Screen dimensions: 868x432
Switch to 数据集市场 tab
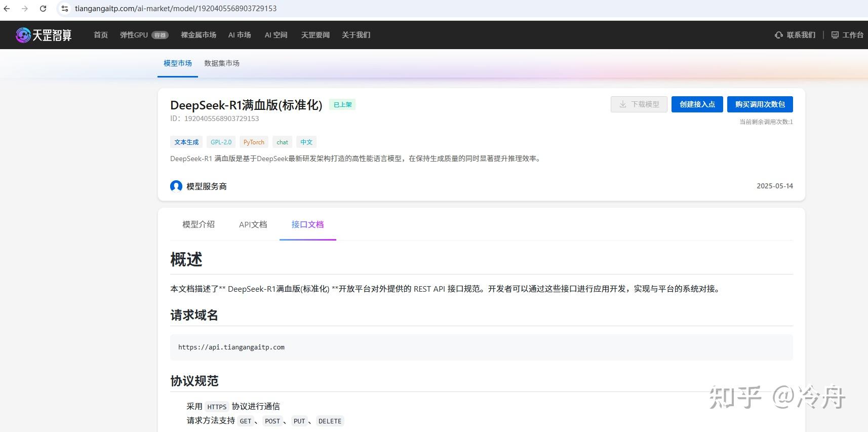tap(222, 63)
